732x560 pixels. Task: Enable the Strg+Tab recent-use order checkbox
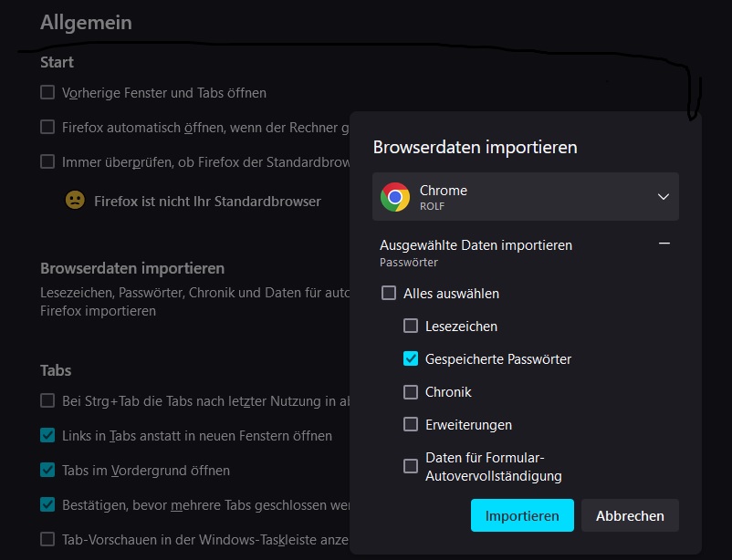[x=47, y=401]
